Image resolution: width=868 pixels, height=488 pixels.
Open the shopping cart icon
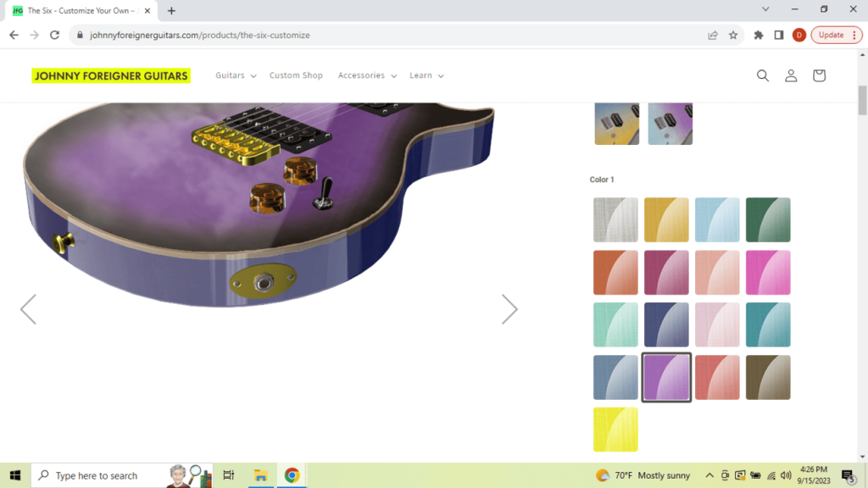819,75
